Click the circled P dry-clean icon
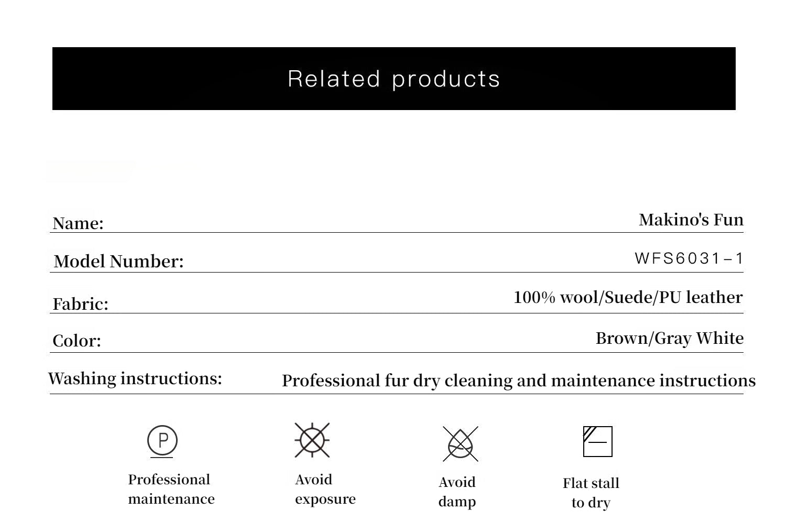This screenshot has height=532, width=786. coord(162,440)
